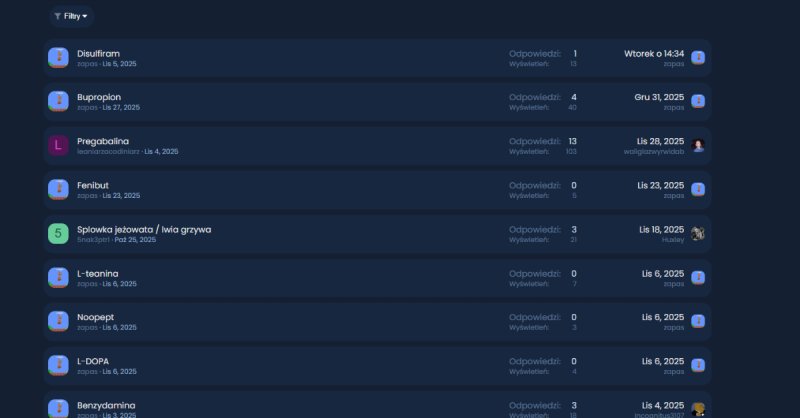Image resolution: width=800 pixels, height=418 pixels.
Task: Click last poster 'zapas' in Bupropion row
Action: (x=674, y=108)
